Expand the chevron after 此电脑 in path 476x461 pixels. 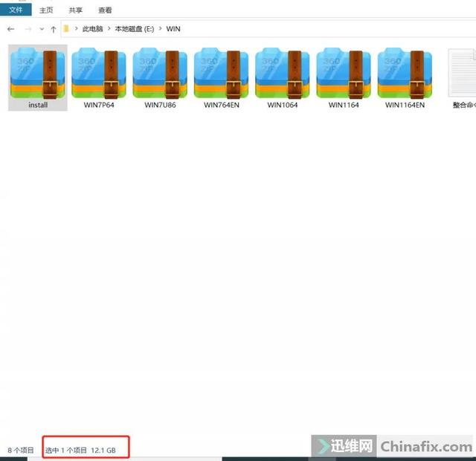click(109, 28)
